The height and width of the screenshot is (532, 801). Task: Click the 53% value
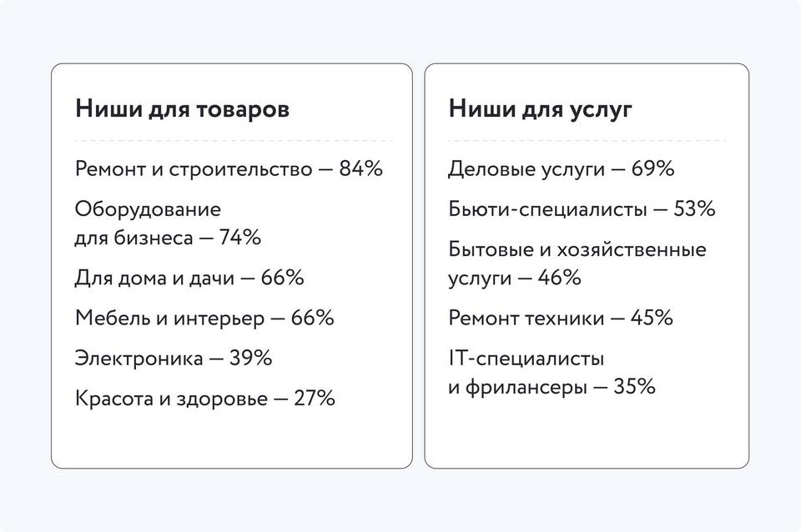click(x=694, y=209)
